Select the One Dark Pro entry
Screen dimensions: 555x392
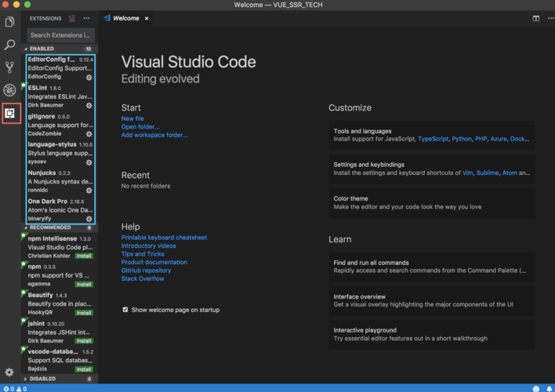pos(60,209)
